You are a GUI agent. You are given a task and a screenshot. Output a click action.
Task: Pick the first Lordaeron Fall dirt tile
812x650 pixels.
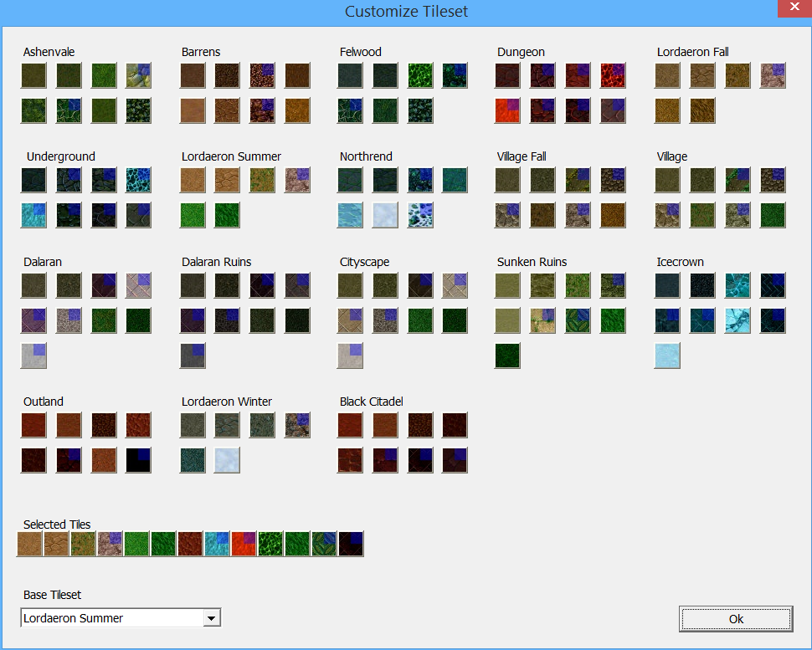[x=667, y=75]
